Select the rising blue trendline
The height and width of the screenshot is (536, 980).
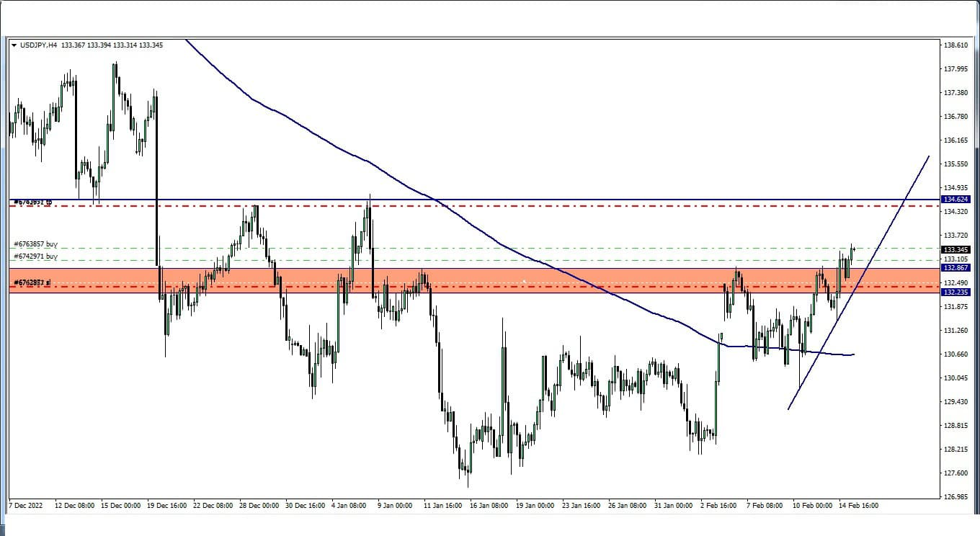tap(859, 282)
